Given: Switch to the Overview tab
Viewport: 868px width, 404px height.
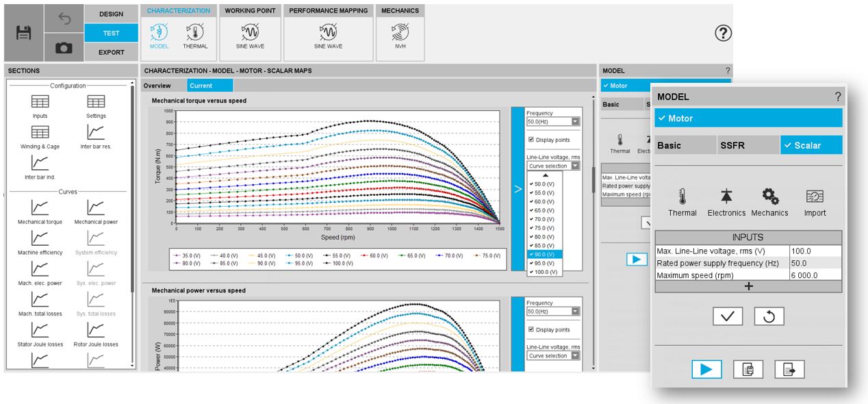Looking at the screenshot, I should (157, 86).
